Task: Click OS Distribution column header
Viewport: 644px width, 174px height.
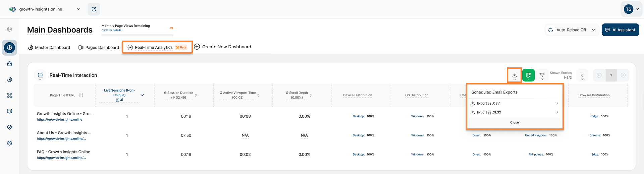Action: coord(417,95)
